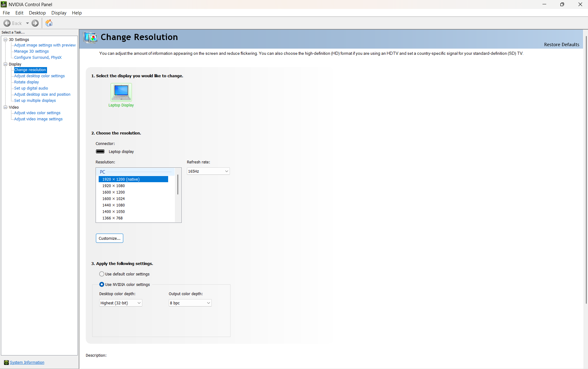Click the PC group header in list
The height and width of the screenshot is (369, 588).
[135, 172]
